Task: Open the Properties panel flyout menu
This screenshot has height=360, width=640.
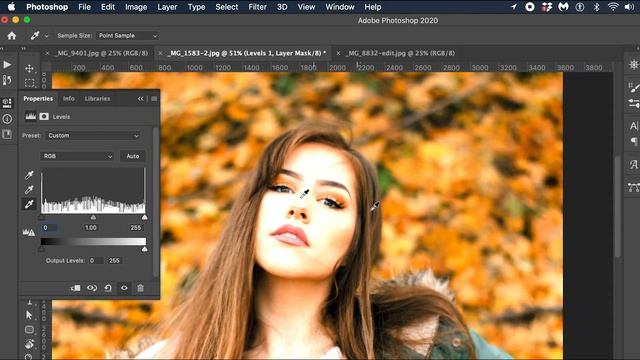Action: [x=154, y=99]
